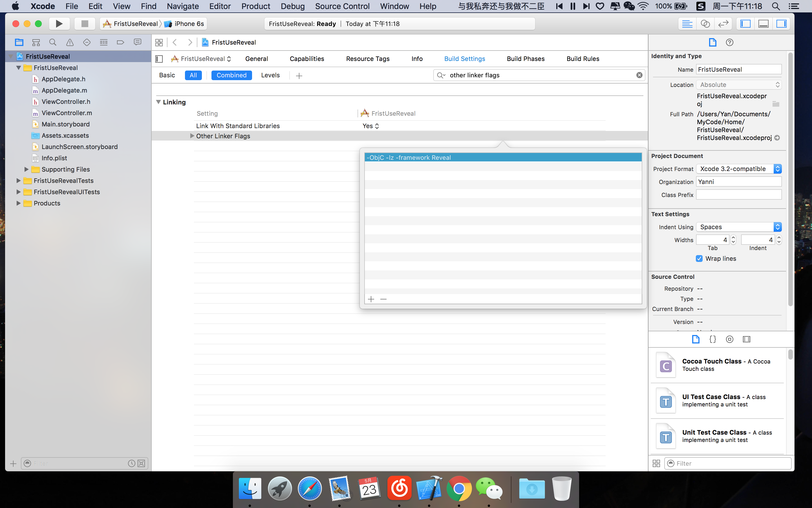
Task: Expand the Products folder
Action: click(x=18, y=203)
